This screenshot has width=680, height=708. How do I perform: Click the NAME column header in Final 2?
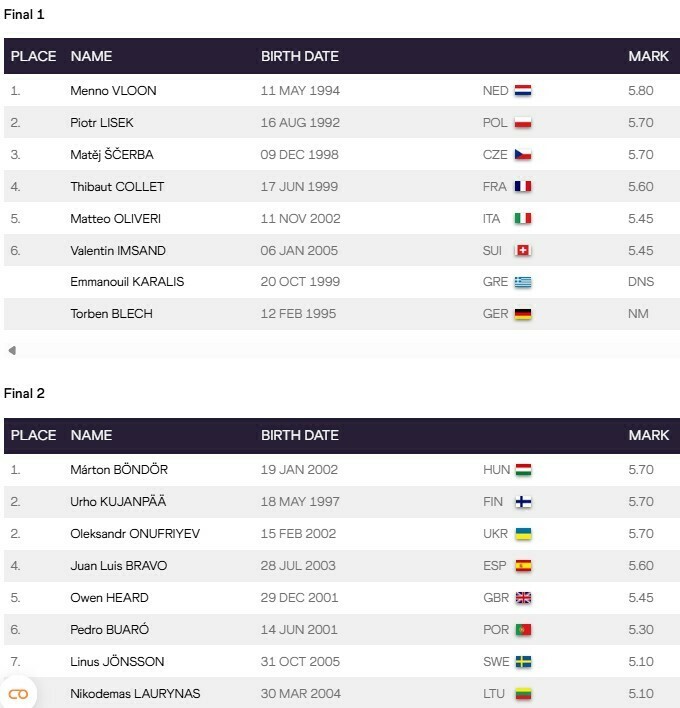(x=91, y=436)
